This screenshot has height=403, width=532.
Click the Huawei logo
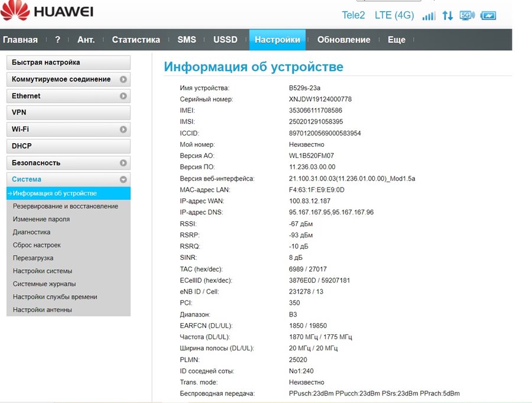tap(47, 11)
